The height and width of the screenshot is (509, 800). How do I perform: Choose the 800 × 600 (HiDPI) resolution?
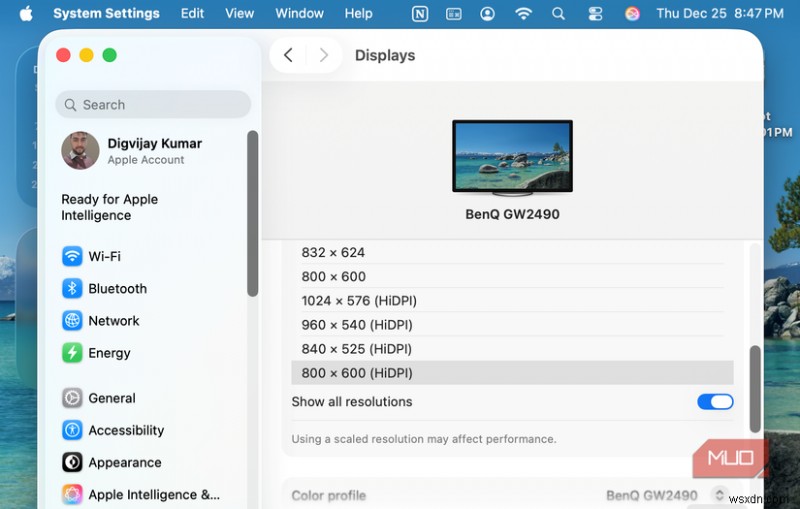pos(512,373)
